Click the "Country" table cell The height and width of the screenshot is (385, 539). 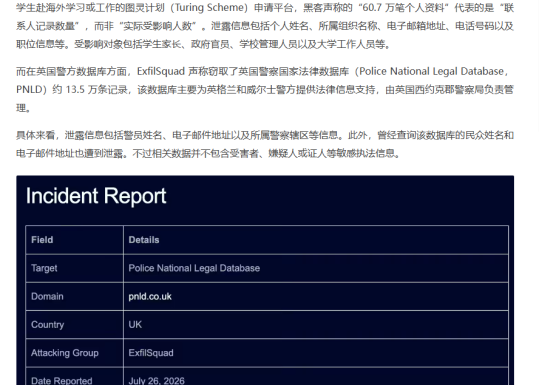(x=75, y=324)
